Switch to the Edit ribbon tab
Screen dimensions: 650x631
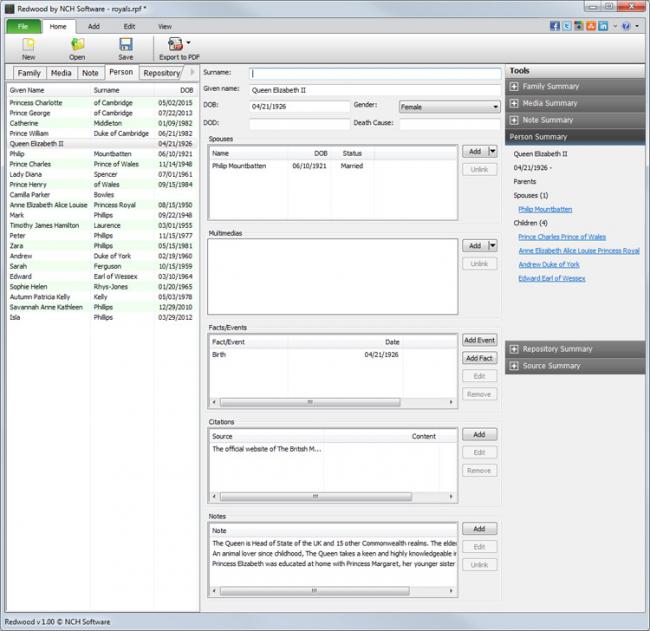click(x=129, y=26)
